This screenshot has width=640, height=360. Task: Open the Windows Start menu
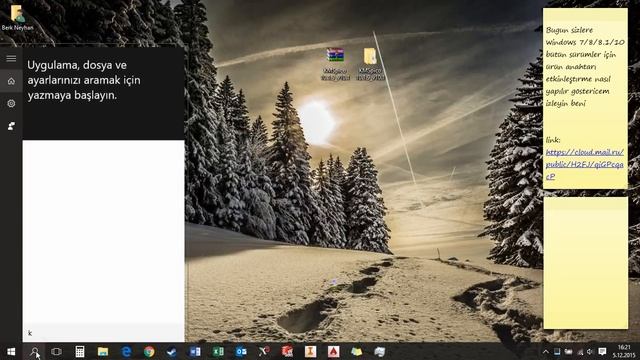[11, 351]
